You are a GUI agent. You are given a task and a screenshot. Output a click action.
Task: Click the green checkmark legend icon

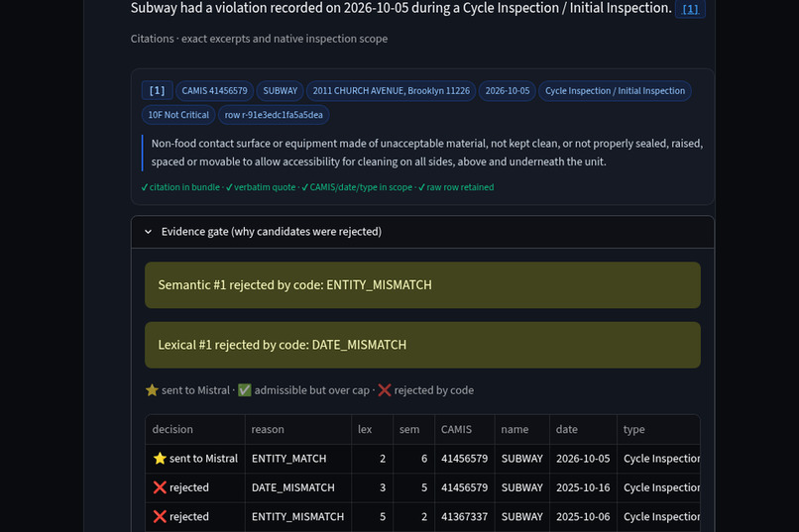point(245,390)
